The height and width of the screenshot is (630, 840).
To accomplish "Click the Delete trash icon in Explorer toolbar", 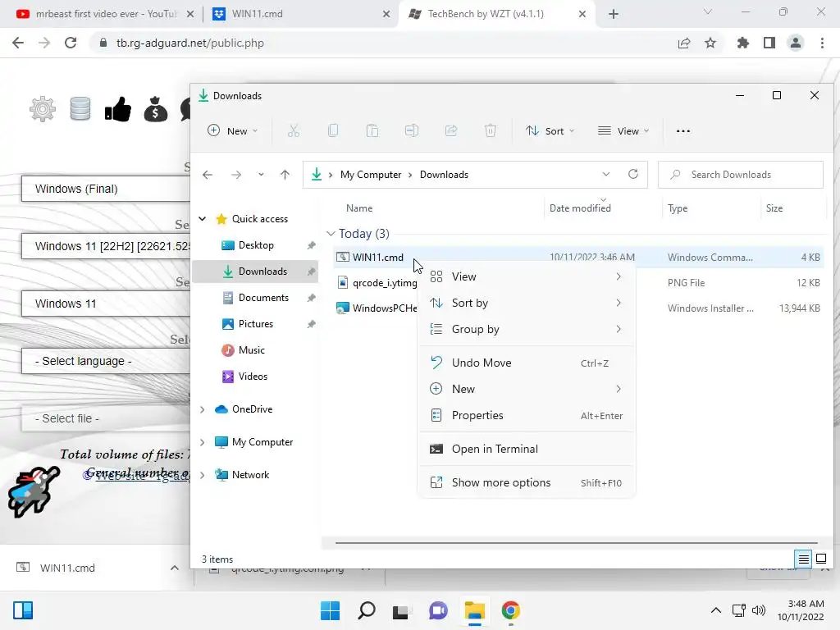I will pyautogui.click(x=491, y=130).
